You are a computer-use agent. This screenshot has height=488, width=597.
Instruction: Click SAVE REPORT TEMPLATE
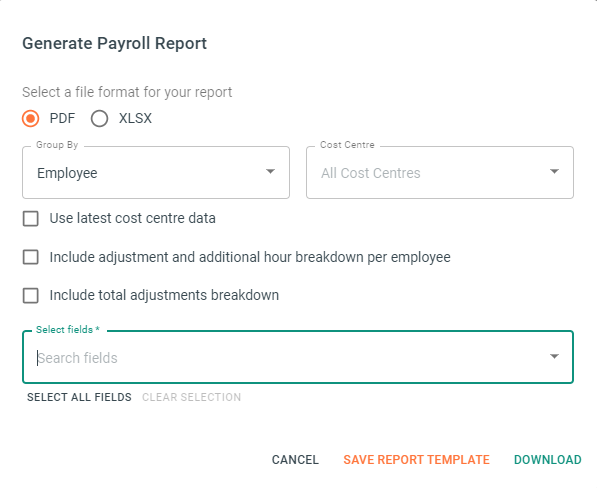pos(417,459)
